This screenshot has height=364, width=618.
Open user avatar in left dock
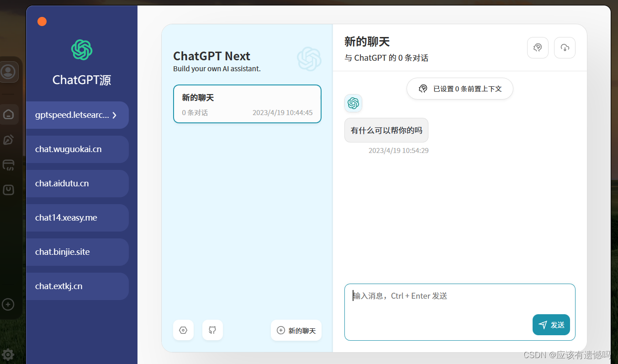coord(8,72)
